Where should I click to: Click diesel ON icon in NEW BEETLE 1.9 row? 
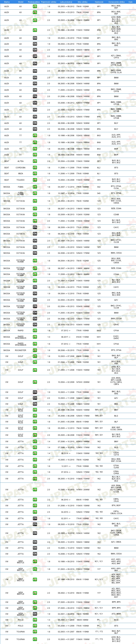coord(35,614)
